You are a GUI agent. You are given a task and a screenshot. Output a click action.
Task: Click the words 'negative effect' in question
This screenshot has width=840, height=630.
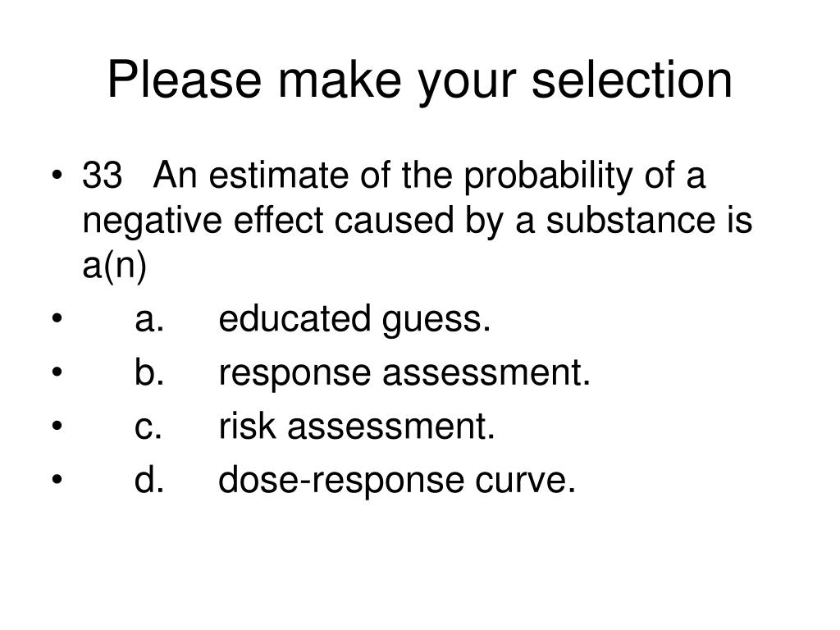click(203, 221)
